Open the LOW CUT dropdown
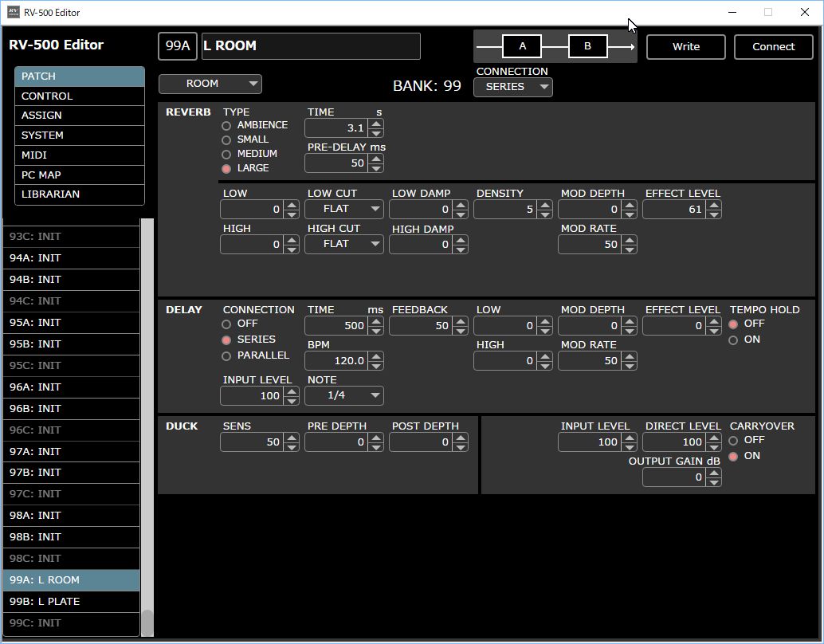The height and width of the screenshot is (644, 824). coord(343,210)
